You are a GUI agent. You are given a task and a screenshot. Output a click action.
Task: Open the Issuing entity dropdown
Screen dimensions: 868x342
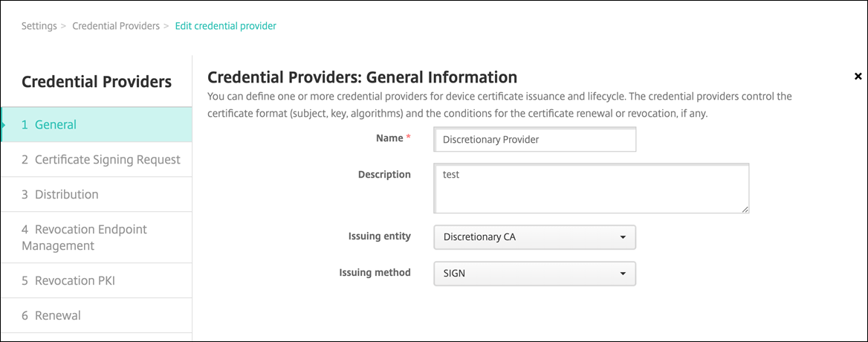pos(534,237)
